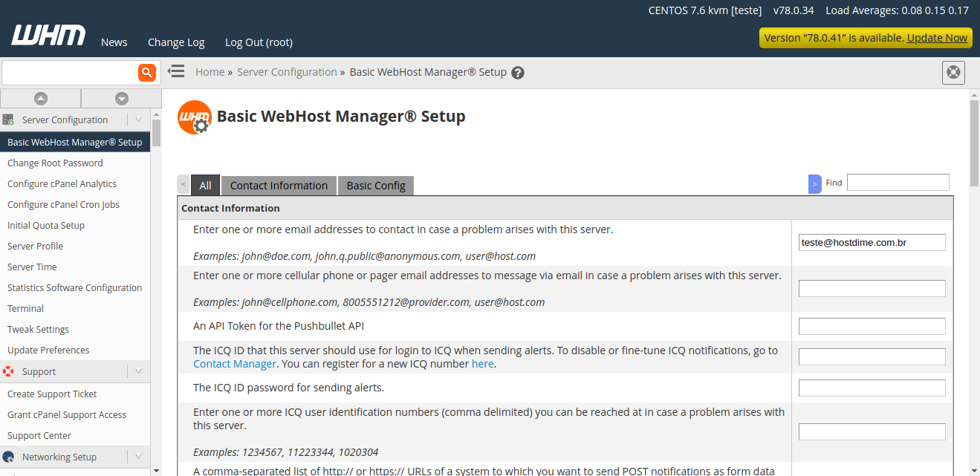This screenshot has width=980, height=476.
Task: Click the lifebuoy support icon top right
Action: 953,72
